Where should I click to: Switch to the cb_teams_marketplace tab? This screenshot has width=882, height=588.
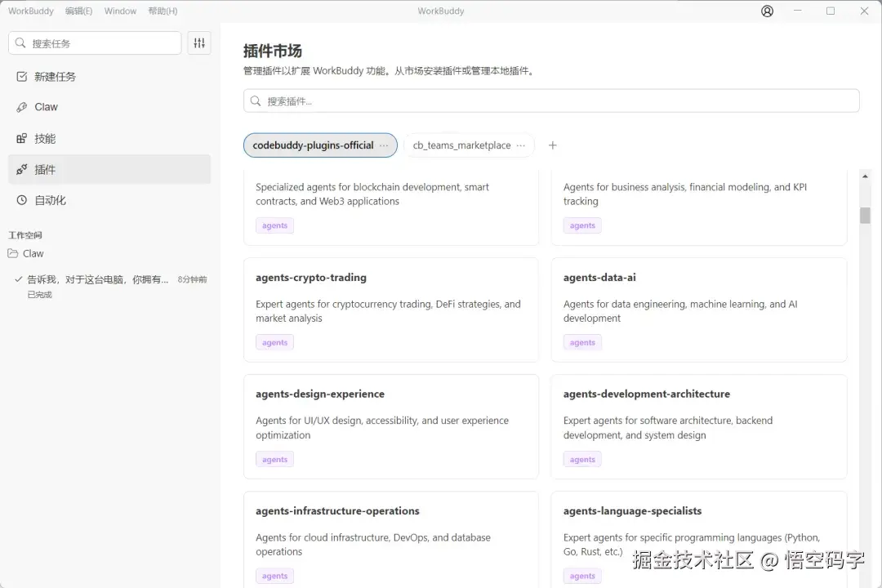[x=461, y=145]
